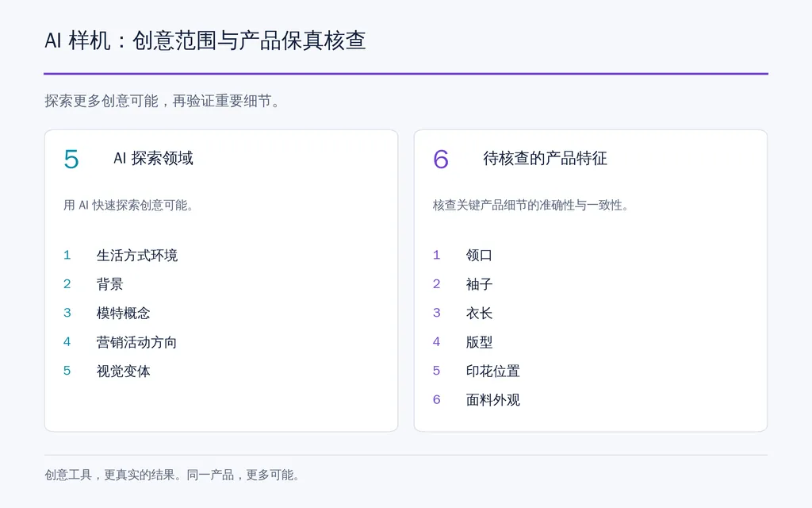Click the footer text '创意工具，更真实的结果。同一产品，更多可能。'
This screenshot has width=812, height=508.
(172, 475)
